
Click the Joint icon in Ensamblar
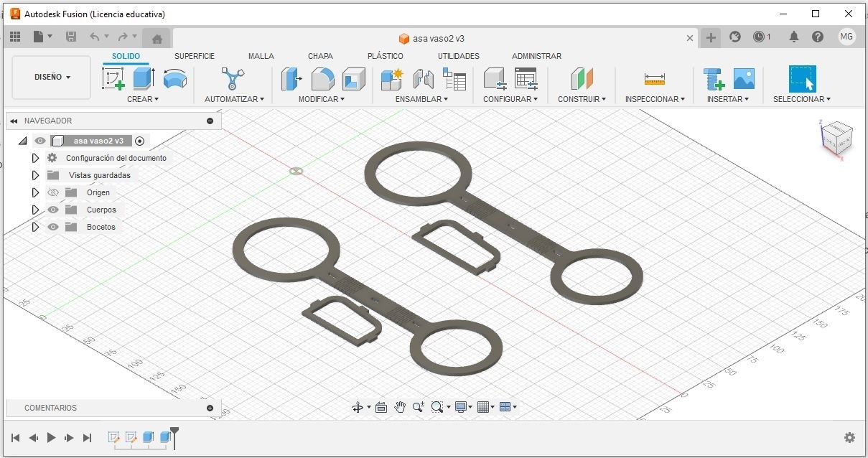[x=424, y=78]
